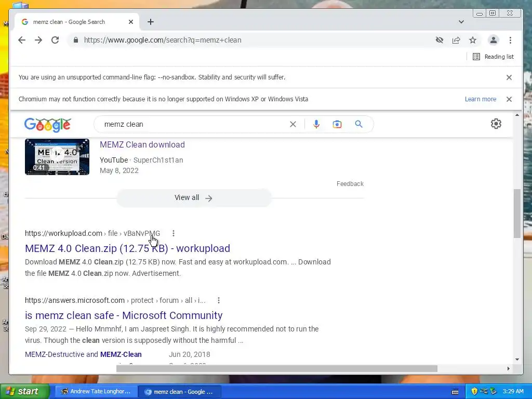Close the memz clean tab
This screenshot has height=399, width=532.
click(131, 22)
